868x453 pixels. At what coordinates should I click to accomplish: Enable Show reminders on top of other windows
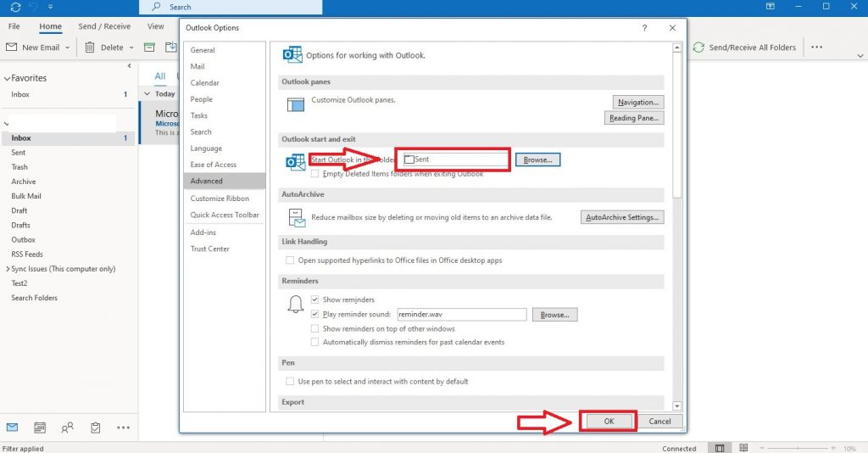[x=315, y=329]
